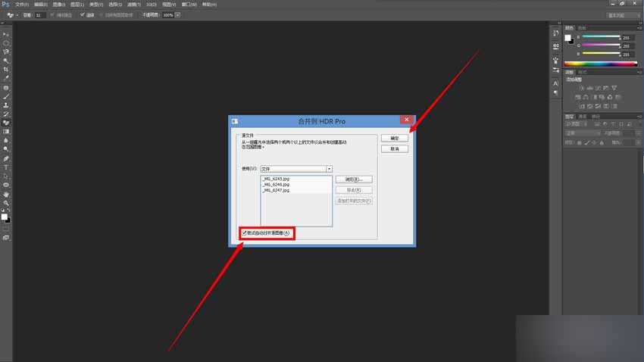Open the 使用 source type dropdown
Screen dimensions: 644x362
click(x=329, y=169)
